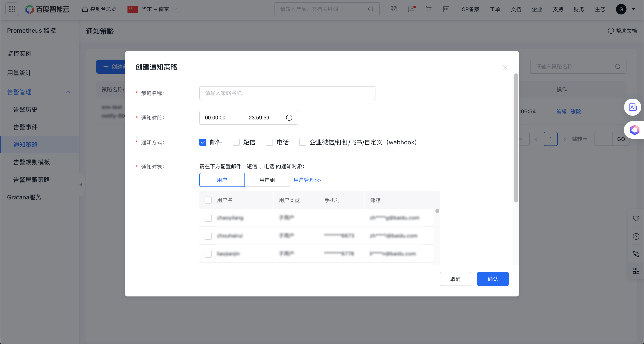
Task: Click the help question mark floating icon
Action: point(636,236)
